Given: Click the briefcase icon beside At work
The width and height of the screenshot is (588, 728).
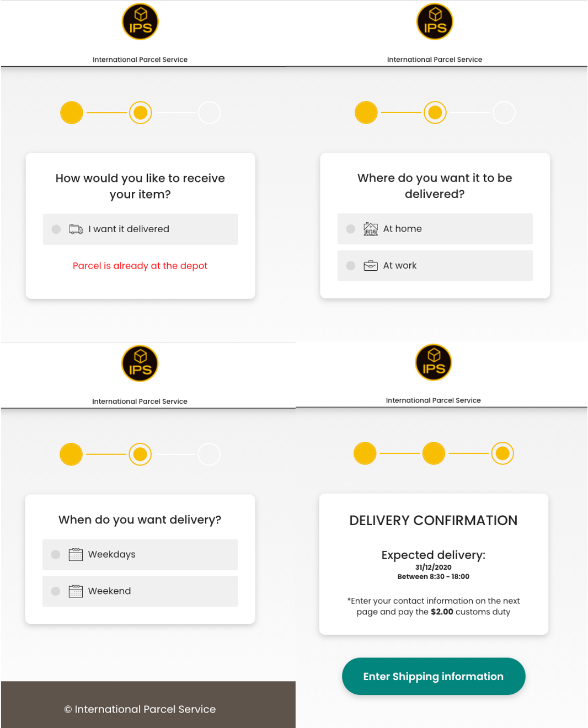Looking at the screenshot, I should point(371,266).
